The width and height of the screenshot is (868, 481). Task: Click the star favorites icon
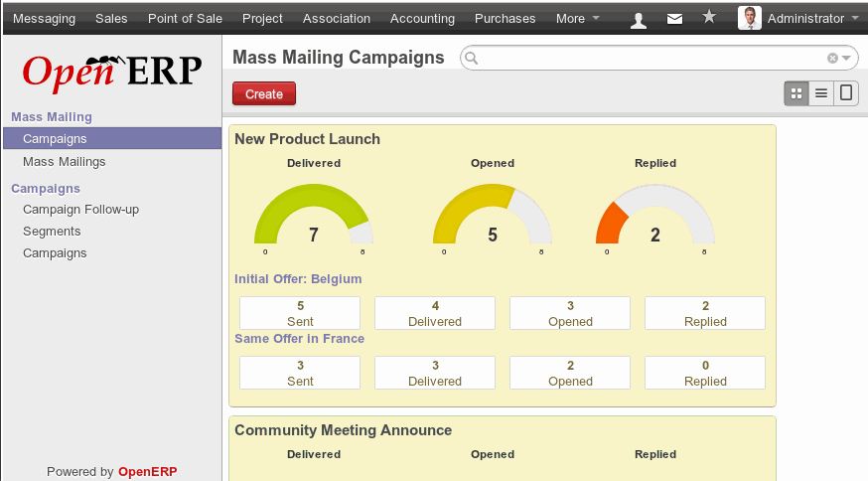[708, 17]
